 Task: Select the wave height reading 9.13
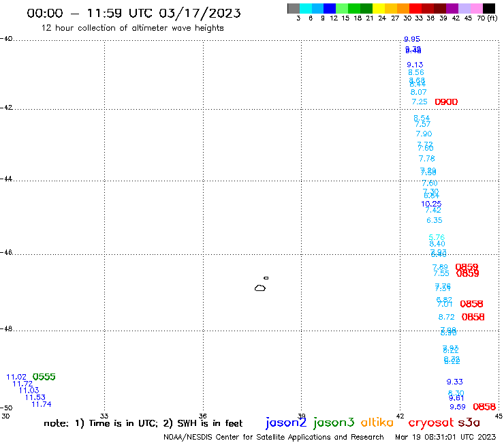[x=415, y=65]
